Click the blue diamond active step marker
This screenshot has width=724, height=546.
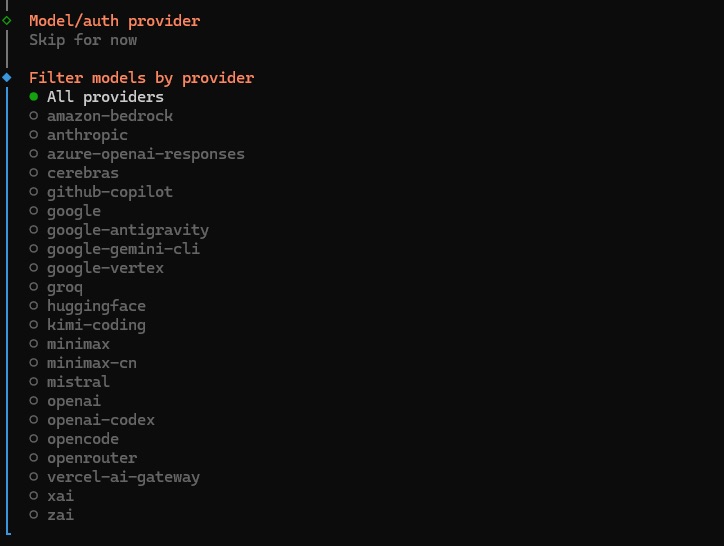pyautogui.click(x=7, y=77)
